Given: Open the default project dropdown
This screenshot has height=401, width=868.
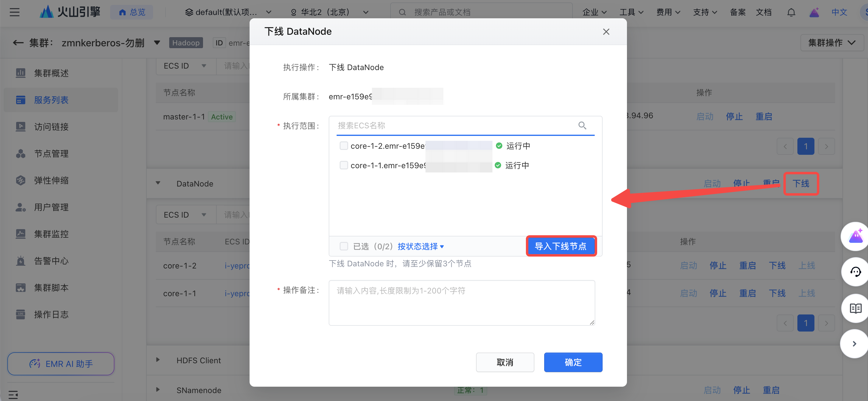Looking at the screenshot, I should tap(228, 12).
